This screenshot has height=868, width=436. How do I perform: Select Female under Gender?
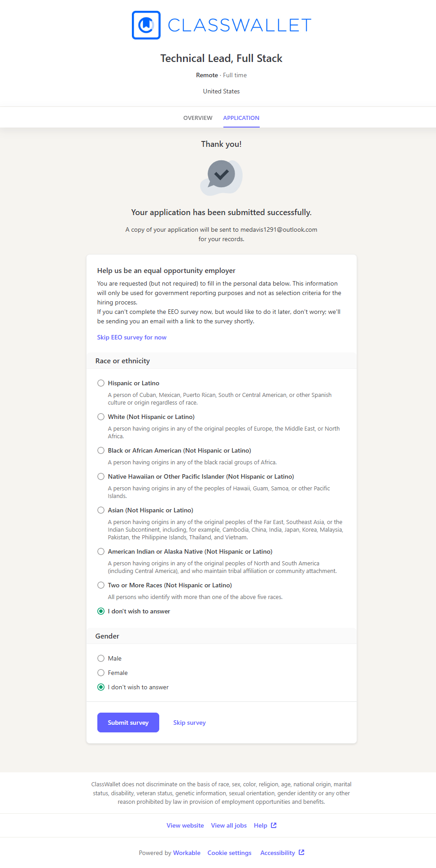(101, 673)
